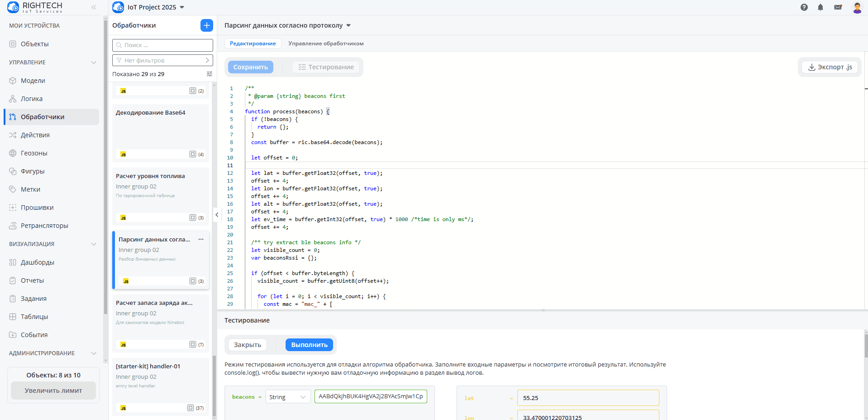The height and width of the screenshot is (420, 868).
Task: Click the blue plus add handler button
Action: coord(206,25)
